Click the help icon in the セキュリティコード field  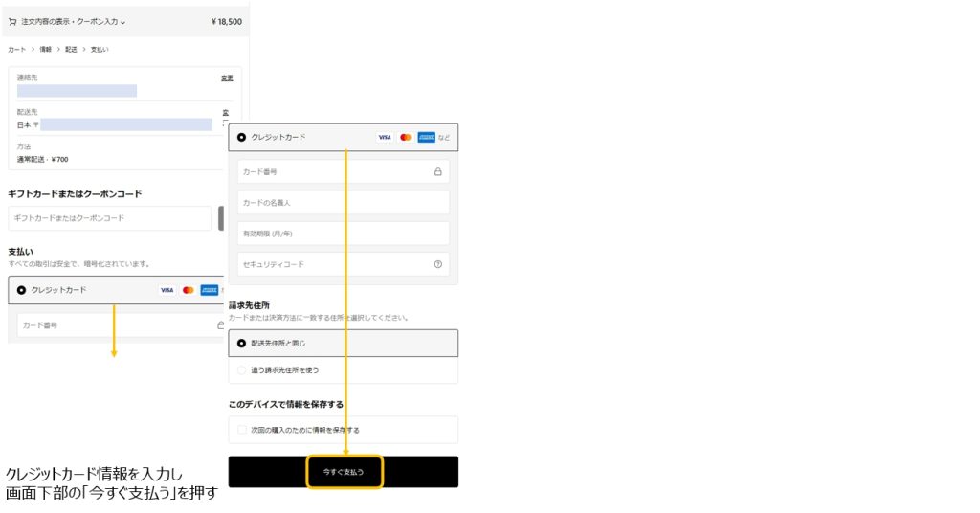pos(438,264)
